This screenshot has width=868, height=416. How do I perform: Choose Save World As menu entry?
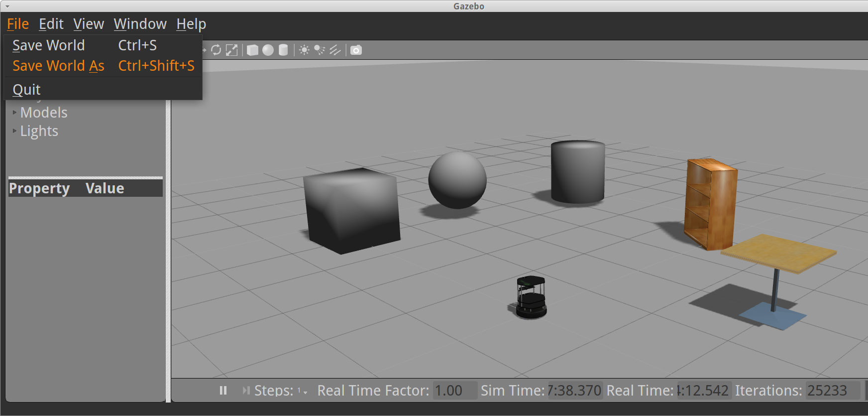pyautogui.click(x=58, y=66)
